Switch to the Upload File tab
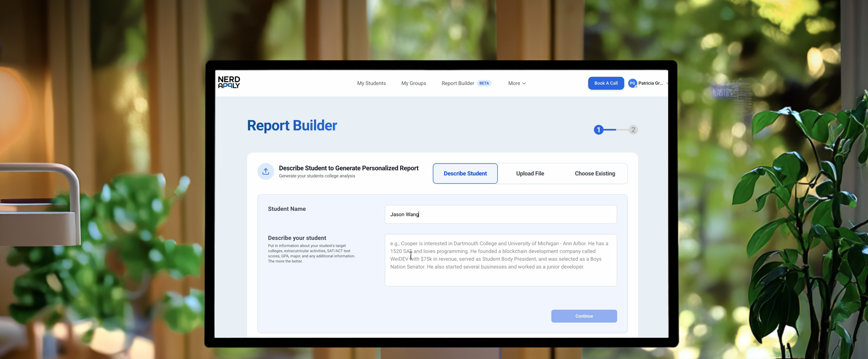The image size is (868, 359). [x=530, y=173]
